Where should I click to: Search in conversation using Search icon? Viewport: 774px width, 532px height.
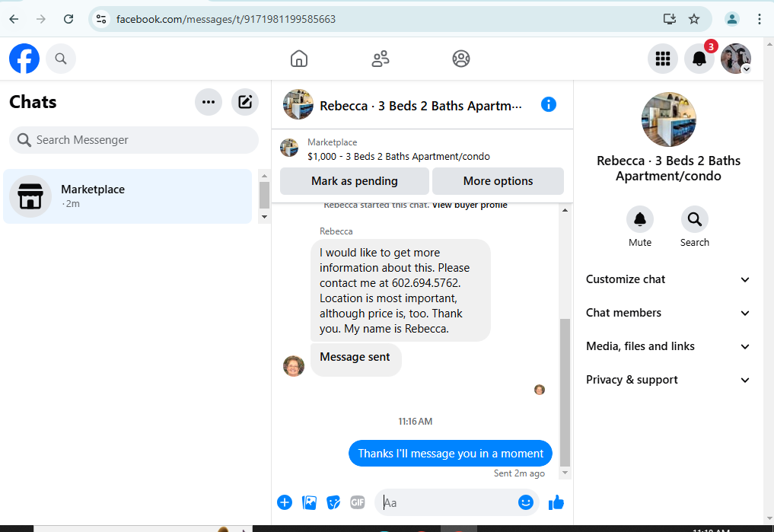click(x=695, y=219)
